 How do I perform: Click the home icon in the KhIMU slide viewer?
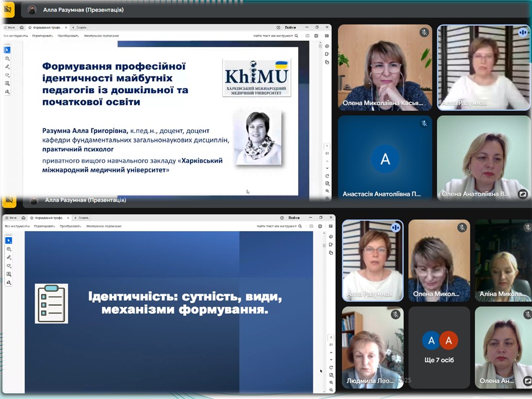click(x=22, y=27)
